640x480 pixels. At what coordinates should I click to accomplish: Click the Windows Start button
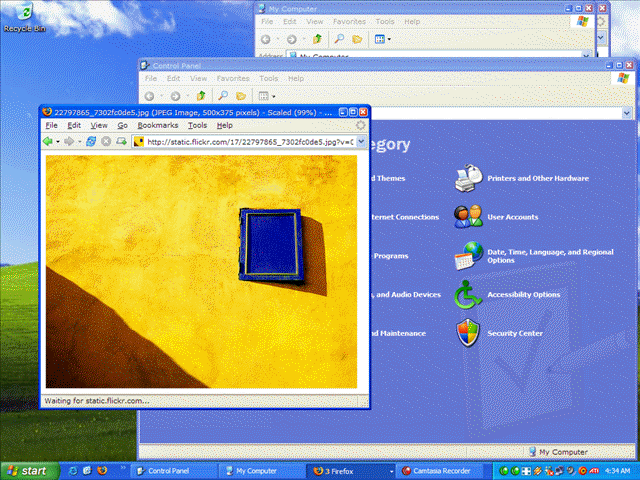pos(29,471)
